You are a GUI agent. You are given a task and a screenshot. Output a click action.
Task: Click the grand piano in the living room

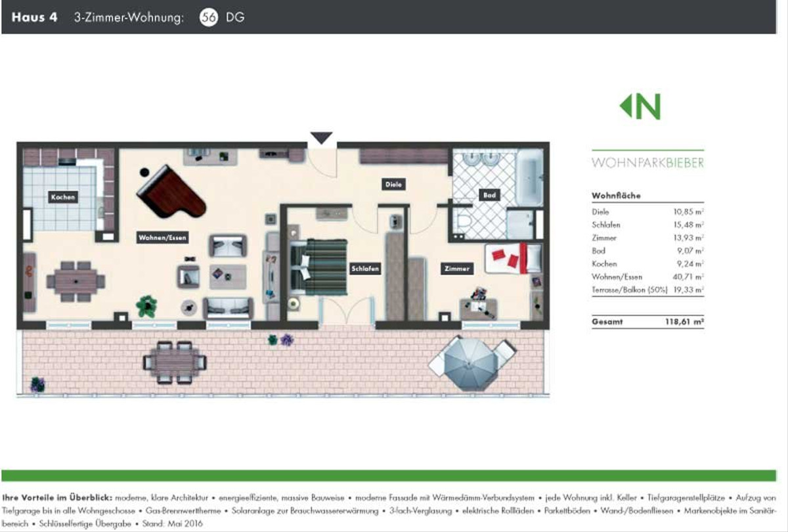tap(169, 193)
